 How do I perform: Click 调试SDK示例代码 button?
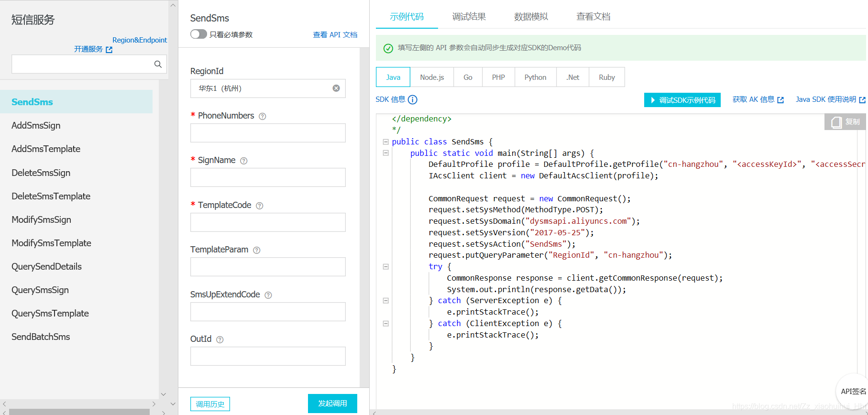coord(682,100)
